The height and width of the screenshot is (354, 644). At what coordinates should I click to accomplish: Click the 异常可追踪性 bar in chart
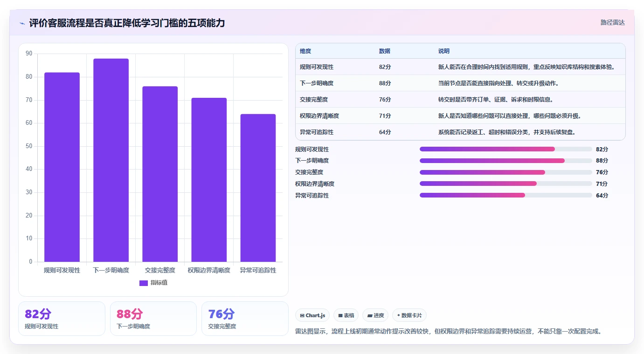(258, 188)
